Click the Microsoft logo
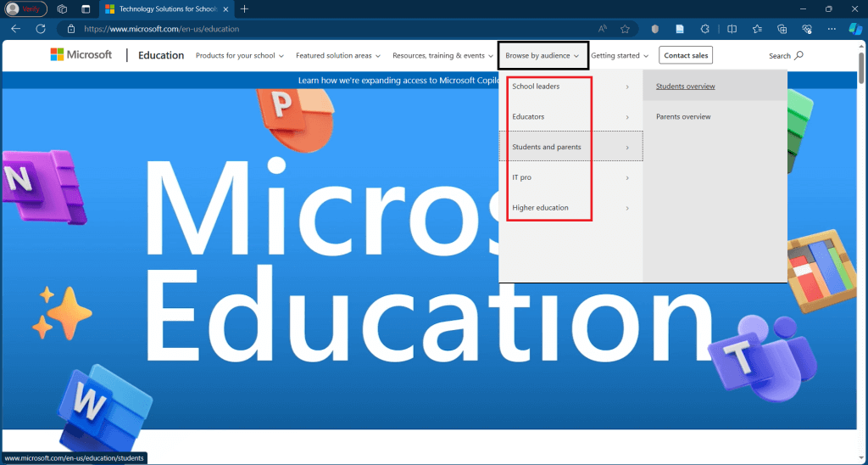 [x=81, y=54]
